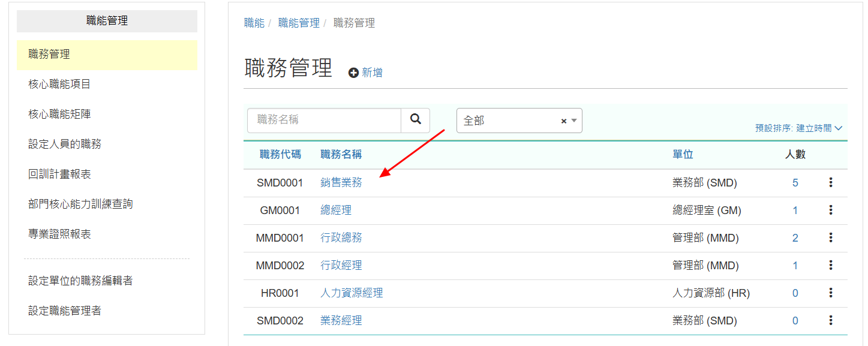Viewport: 868px width, 346px height.
Task: Click headcount 1 for 總經理
Action: (x=795, y=210)
